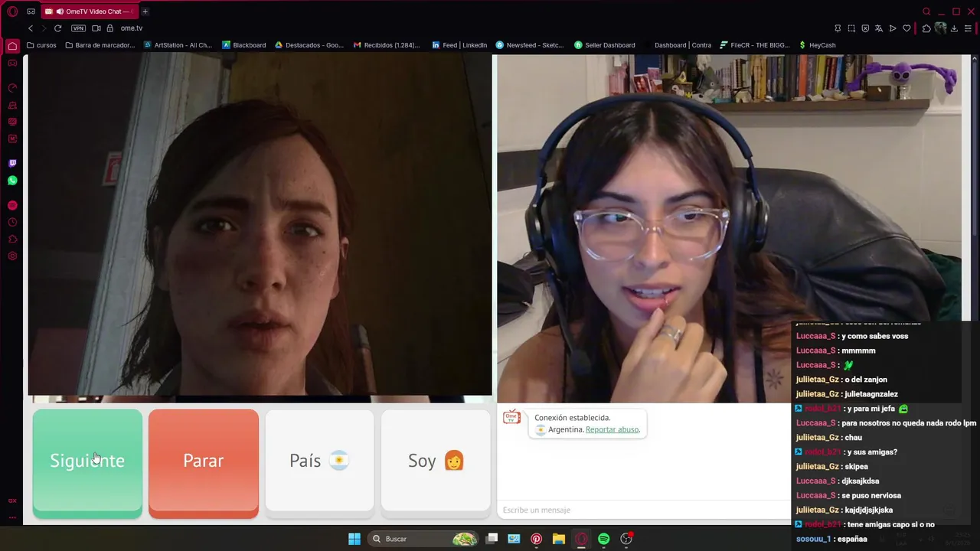Open a new tab with plus button
The width and height of the screenshot is (980, 551).
tap(145, 11)
